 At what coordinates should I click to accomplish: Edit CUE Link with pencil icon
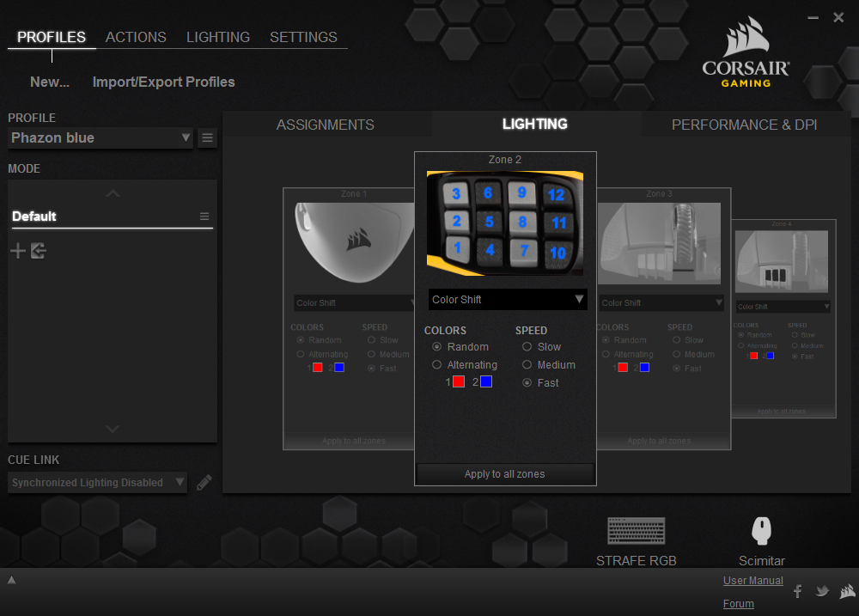[204, 482]
